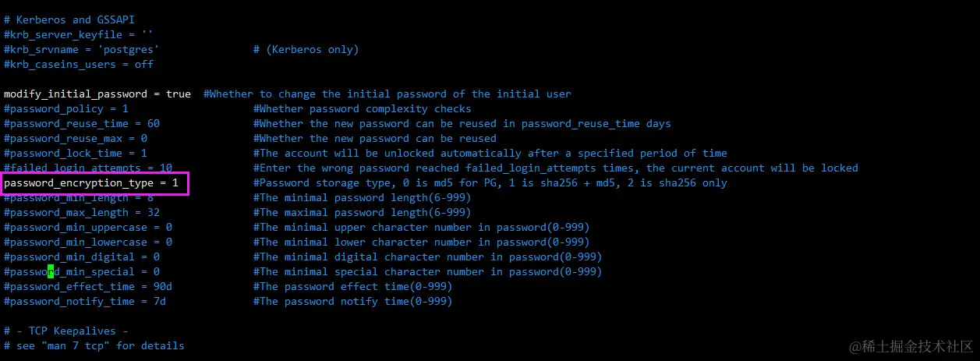
Task: Click the #password_notify_time = 7d setting
Action: tap(85, 302)
